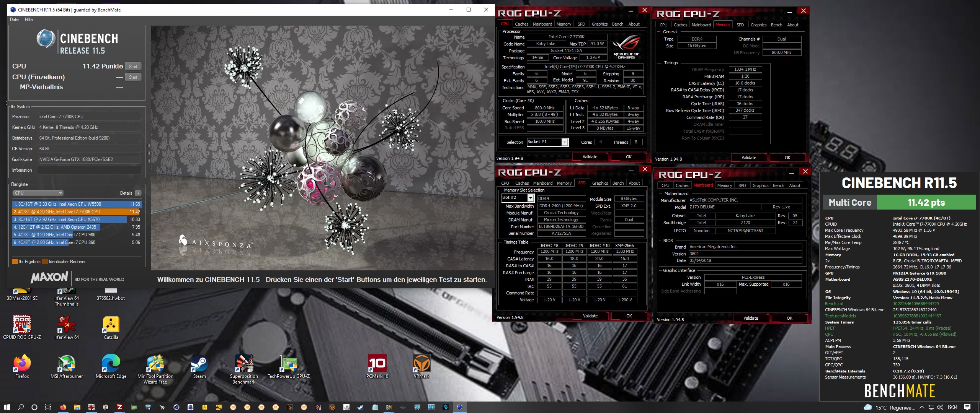Image resolution: width=980 pixels, height=413 pixels.
Task: Open the Firefox desktop shortcut
Action: tap(22, 366)
